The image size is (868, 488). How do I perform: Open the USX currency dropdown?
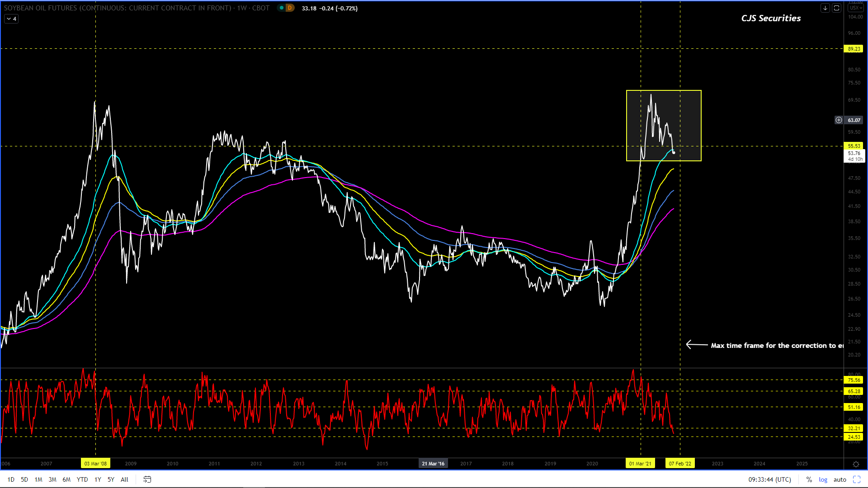click(855, 8)
